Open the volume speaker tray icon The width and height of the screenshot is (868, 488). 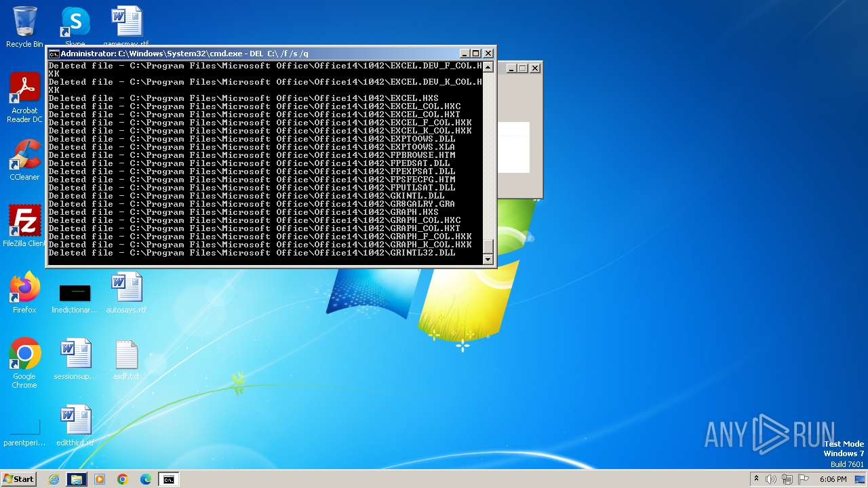pos(771,479)
